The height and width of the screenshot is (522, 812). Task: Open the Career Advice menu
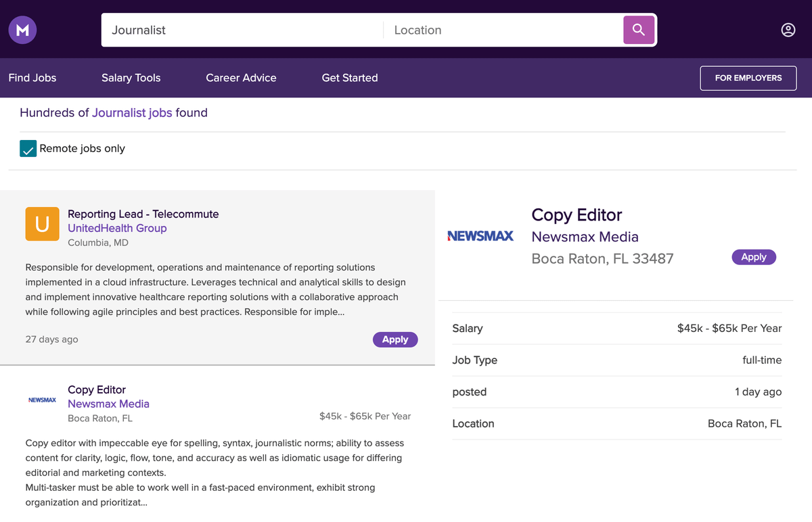(241, 78)
